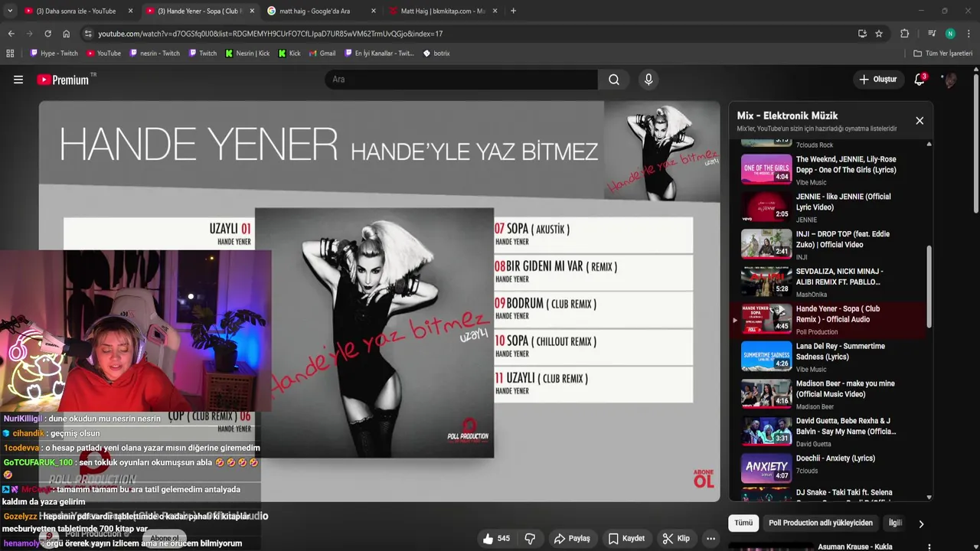Open Gmail bookmark
980x551 pixels.
pos(322,54)
